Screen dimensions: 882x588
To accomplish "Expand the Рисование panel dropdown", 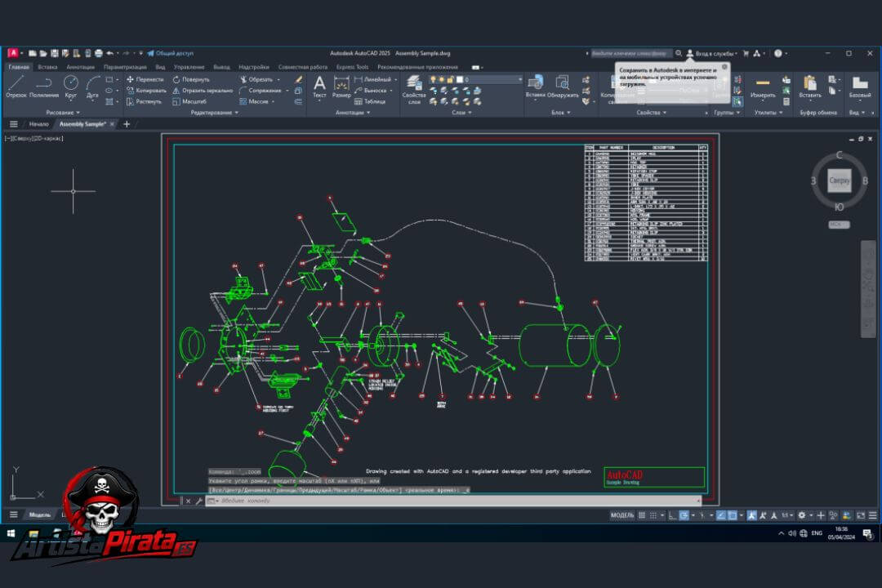I will [x=63, y=113].
